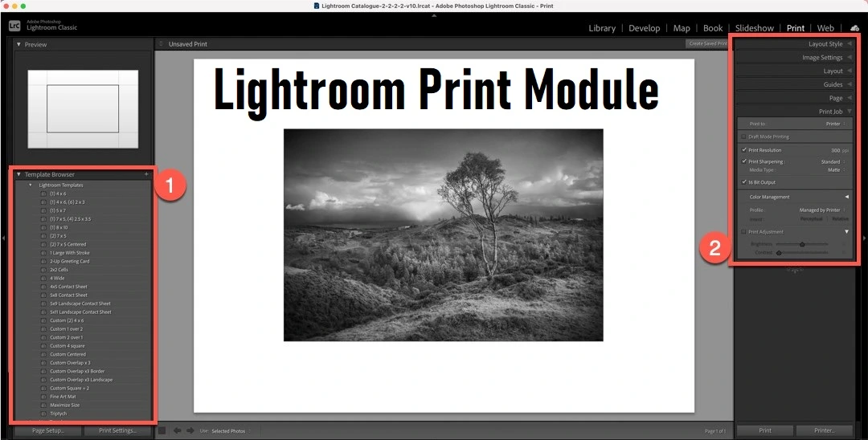The image size is (868, 440).
Task: Go to next page arrow in toolbar
Action: tap(190, 430)
